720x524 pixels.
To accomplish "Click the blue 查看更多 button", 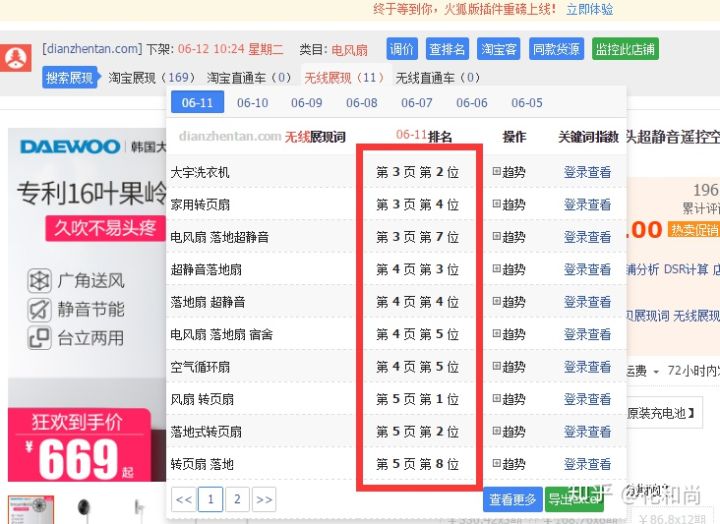I will click(x=512, y=499).
